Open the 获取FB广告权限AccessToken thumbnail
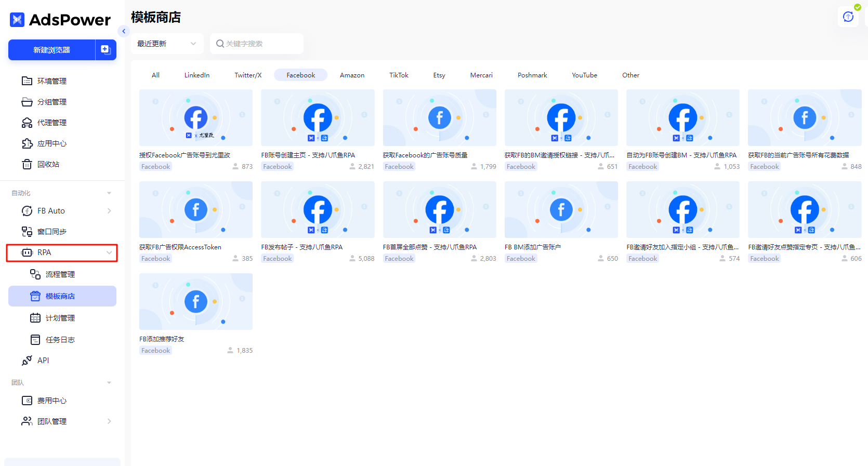Image resolution: width=868 pixels, height=466 pixels. click(x=196, y=209)
